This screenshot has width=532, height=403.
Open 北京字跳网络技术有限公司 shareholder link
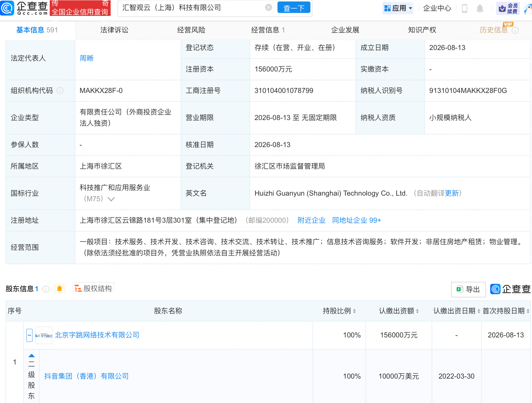(x=97, y=335)
